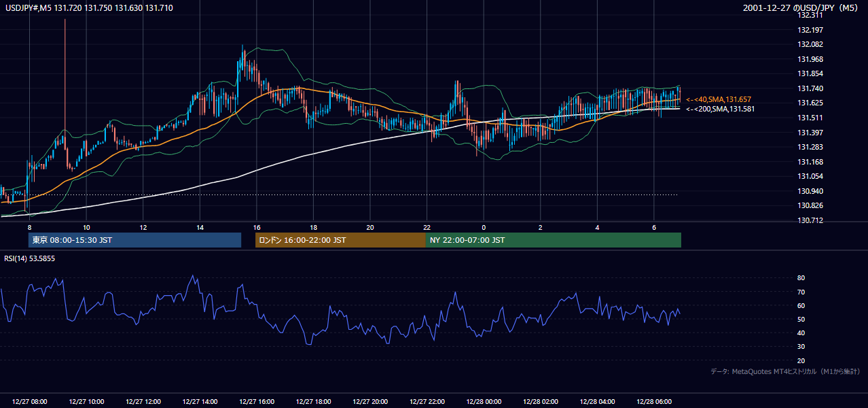Click the 12/27 08:00 bottom time label

click(30, 402)
